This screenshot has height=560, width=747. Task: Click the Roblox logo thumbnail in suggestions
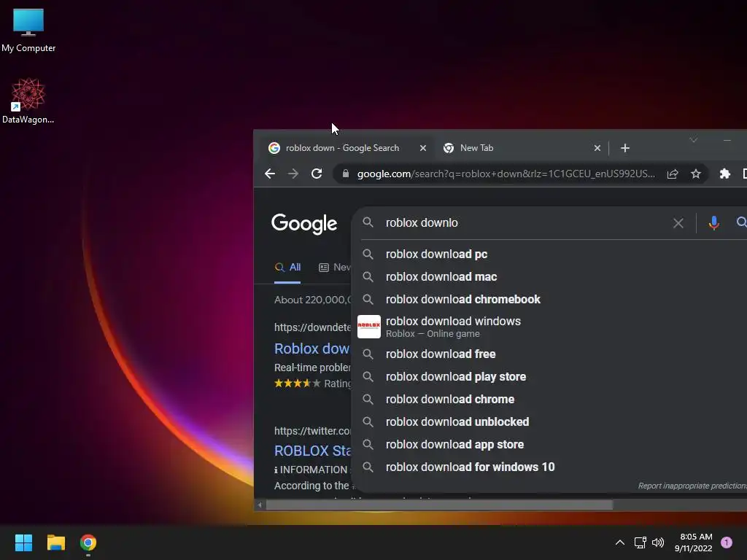click(x=368, y=327)
